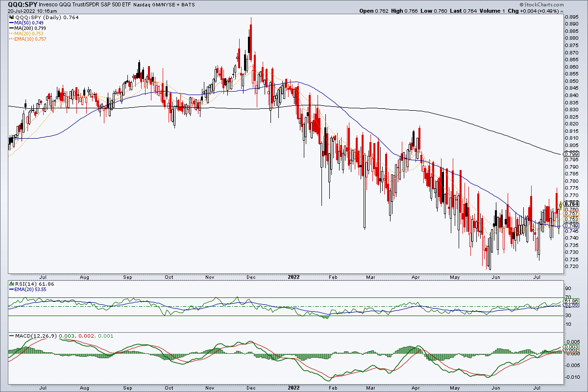Viewport: 588px width, 392px height.
Task: Click the QQQ:SPY ticker symbol title
Action: [23, 4]
